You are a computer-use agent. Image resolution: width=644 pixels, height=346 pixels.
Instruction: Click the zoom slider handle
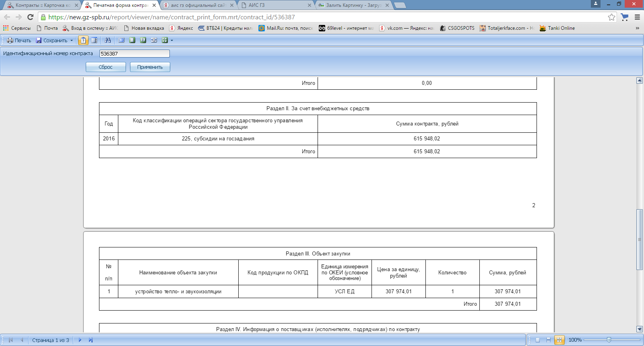click(609, 340)
